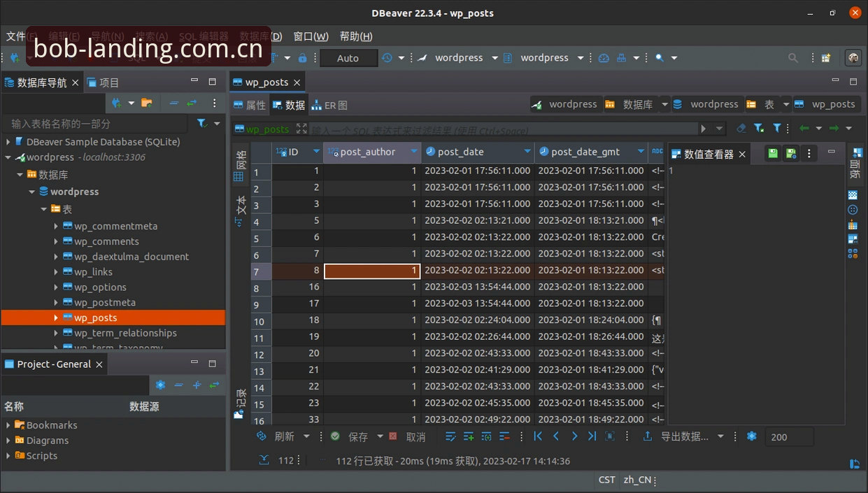Image resolution: width=868 pixels, height=493 pixels.
Task: Click the green forward navigation arrow
Action: (x=834, y=129)
